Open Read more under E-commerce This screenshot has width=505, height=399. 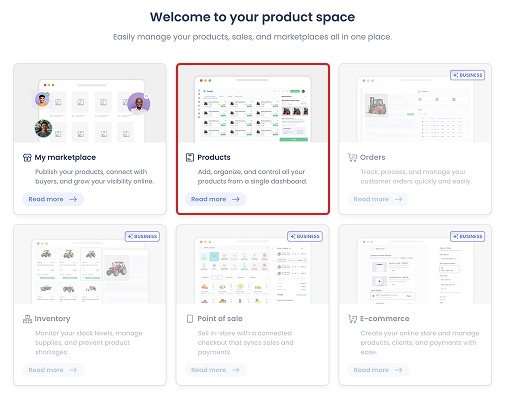pos(378,370)
